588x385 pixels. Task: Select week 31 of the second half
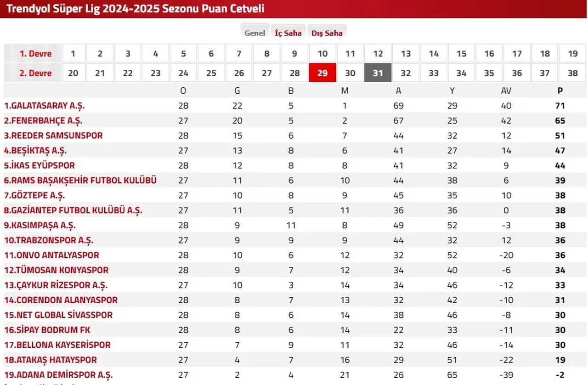point(378,73)
